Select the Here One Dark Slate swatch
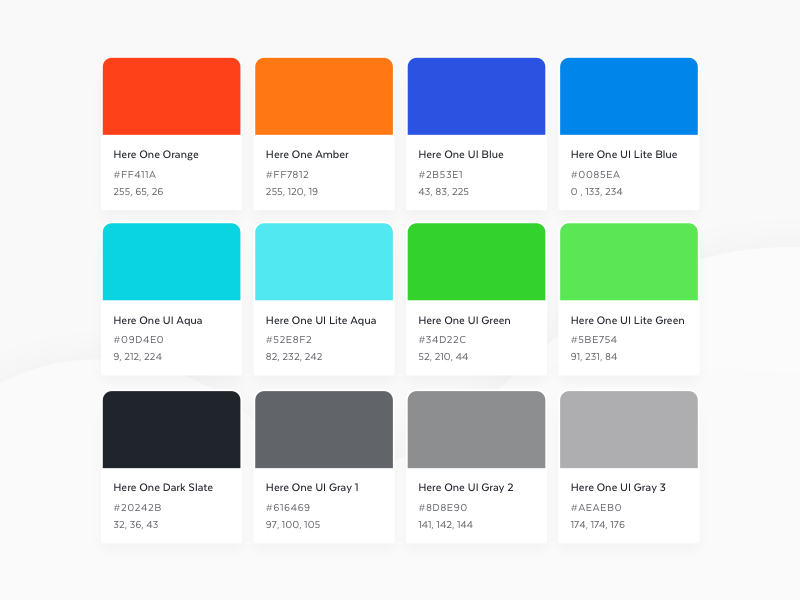The height and width of the screenshot is (600, 800). click(x=171, y=428)
